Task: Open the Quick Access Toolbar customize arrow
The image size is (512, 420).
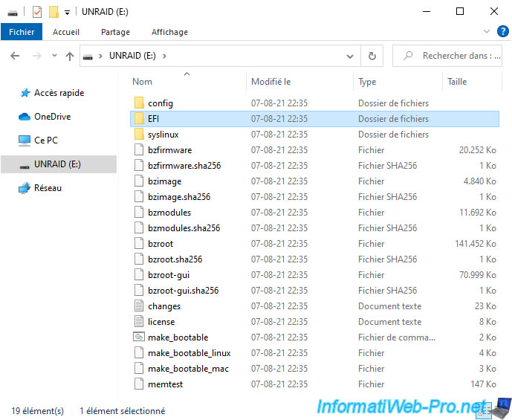Action: pos(67,13)
